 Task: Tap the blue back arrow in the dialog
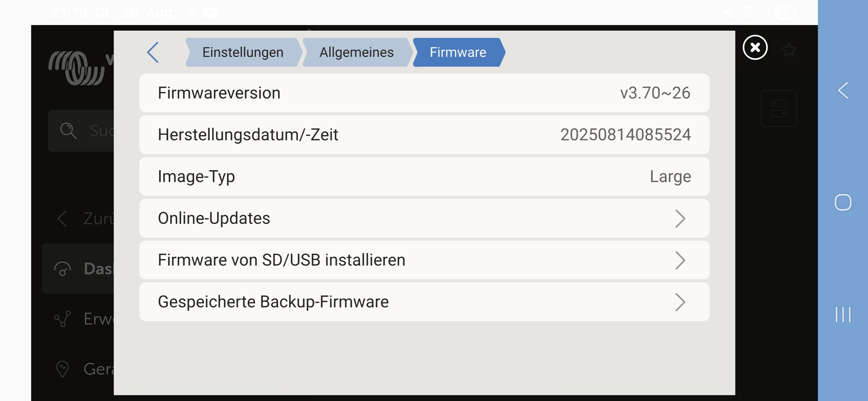click(153, 52)
